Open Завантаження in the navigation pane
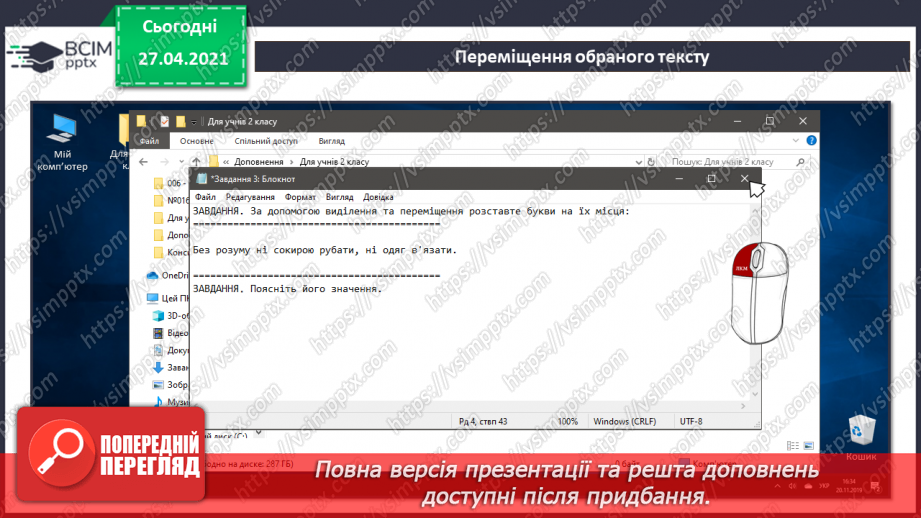 tap(171, 368)
